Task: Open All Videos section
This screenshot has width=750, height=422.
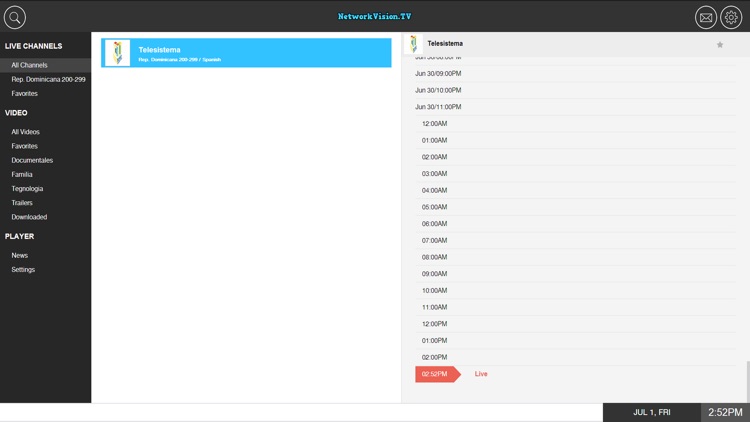Action: point(25,132)
